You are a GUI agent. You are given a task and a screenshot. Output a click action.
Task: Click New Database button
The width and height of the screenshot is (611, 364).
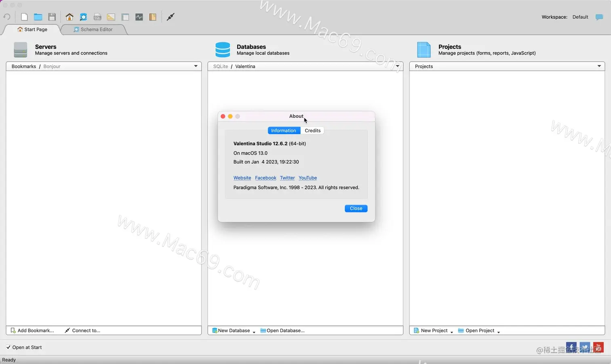pyautogui.click(x=231, y=331)
